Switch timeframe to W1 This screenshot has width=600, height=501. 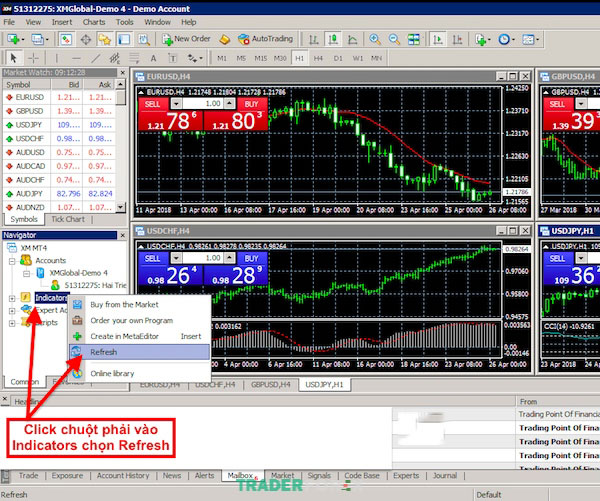coord(358,58)
